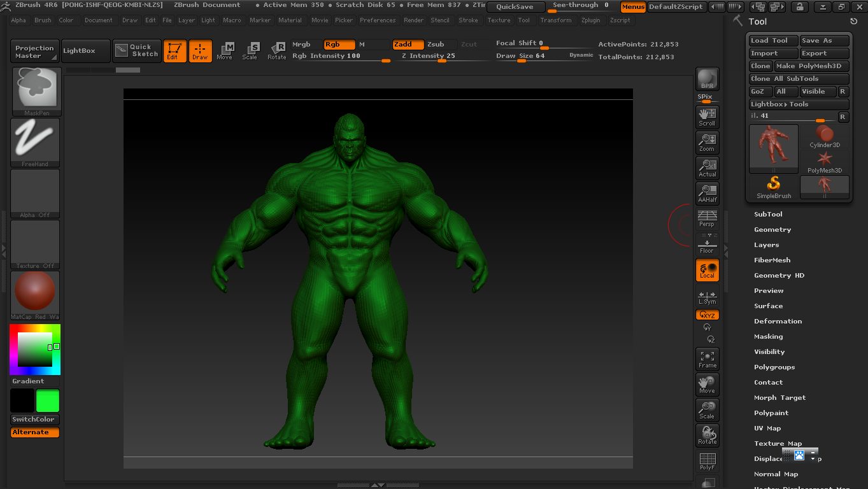Expand the Masking section
This screenshot has height=489, width=868.
[768, 337]
